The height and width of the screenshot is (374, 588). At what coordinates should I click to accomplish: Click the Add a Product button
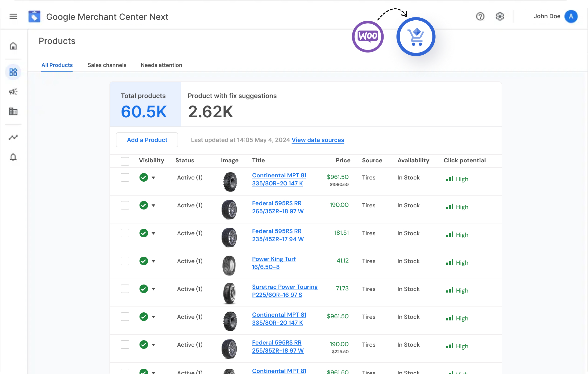coord(147,140)
